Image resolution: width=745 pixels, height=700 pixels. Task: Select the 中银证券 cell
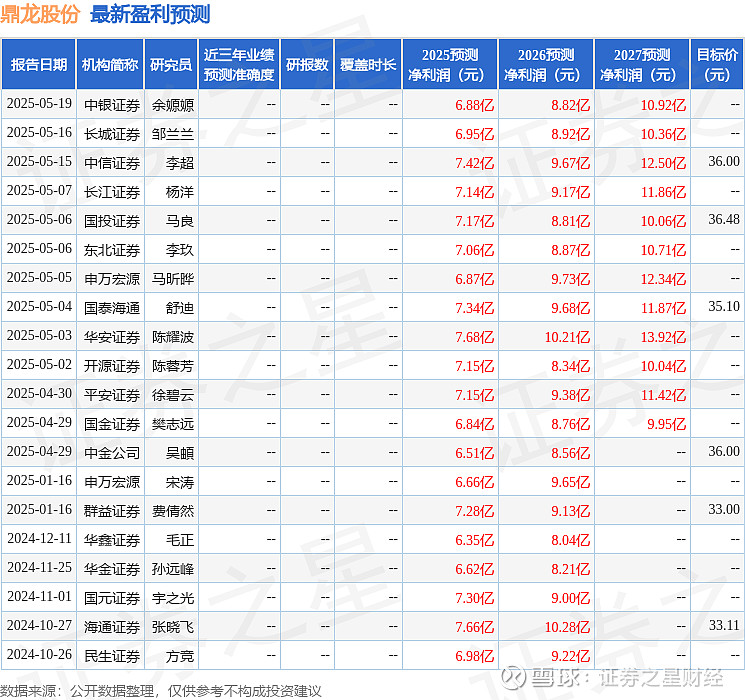tap(112, 105)
